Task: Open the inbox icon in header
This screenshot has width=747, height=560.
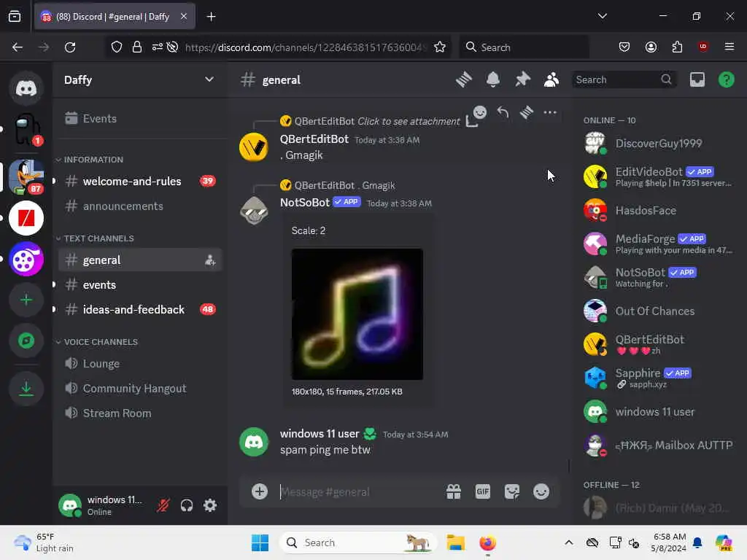Action: click(697, 79)
